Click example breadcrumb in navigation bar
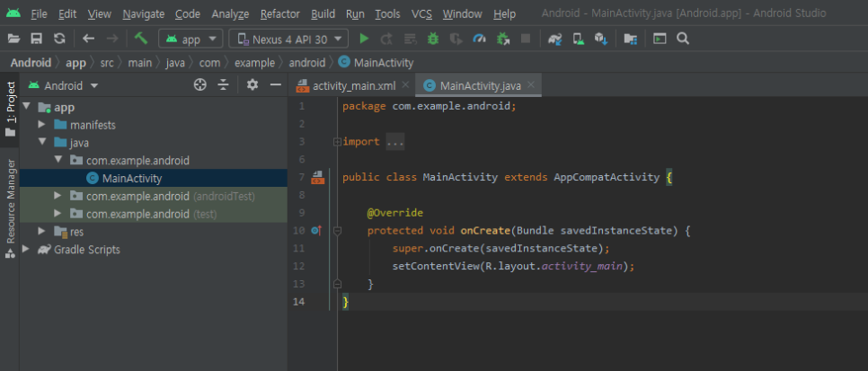This screenshot has width=868, height=371. pyautogui.click(x=254, y=63)
